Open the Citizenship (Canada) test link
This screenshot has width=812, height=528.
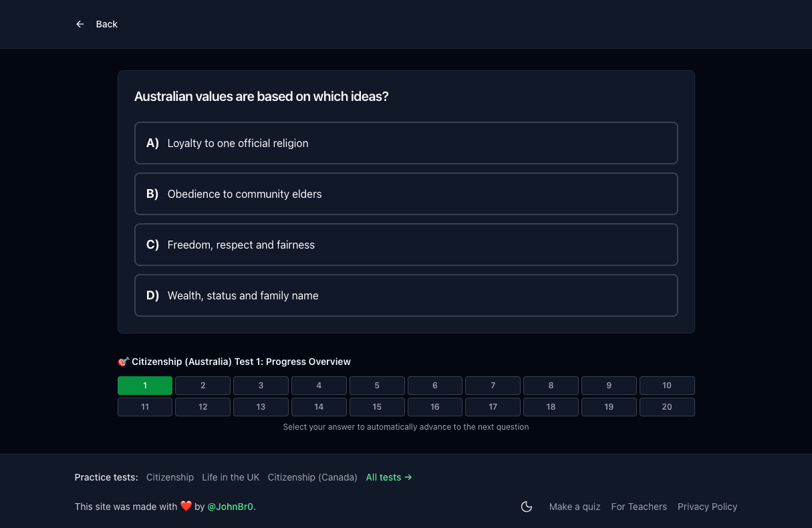coord(313,477)
